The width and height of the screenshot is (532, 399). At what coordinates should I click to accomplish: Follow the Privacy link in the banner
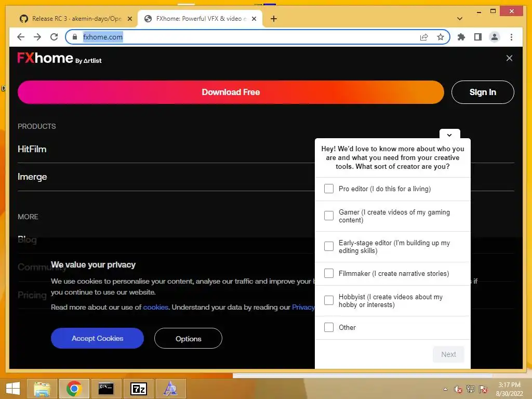click(303, 308)
